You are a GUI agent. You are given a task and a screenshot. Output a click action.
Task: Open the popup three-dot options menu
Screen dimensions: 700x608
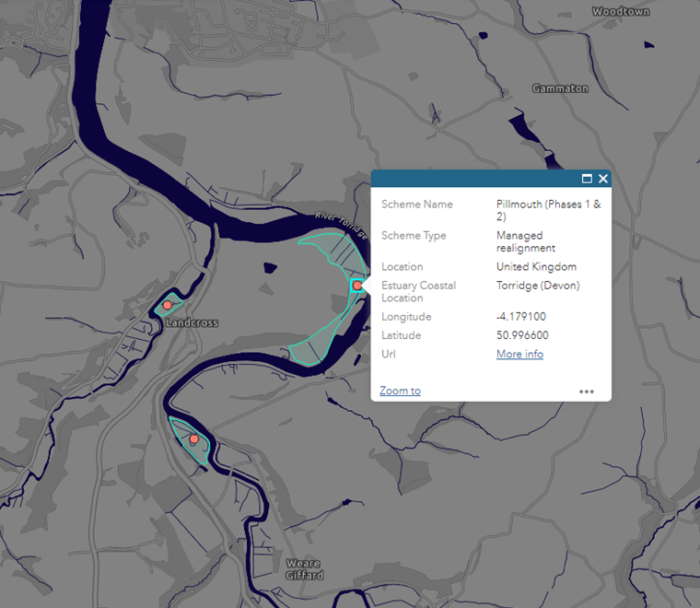point(587,392)
